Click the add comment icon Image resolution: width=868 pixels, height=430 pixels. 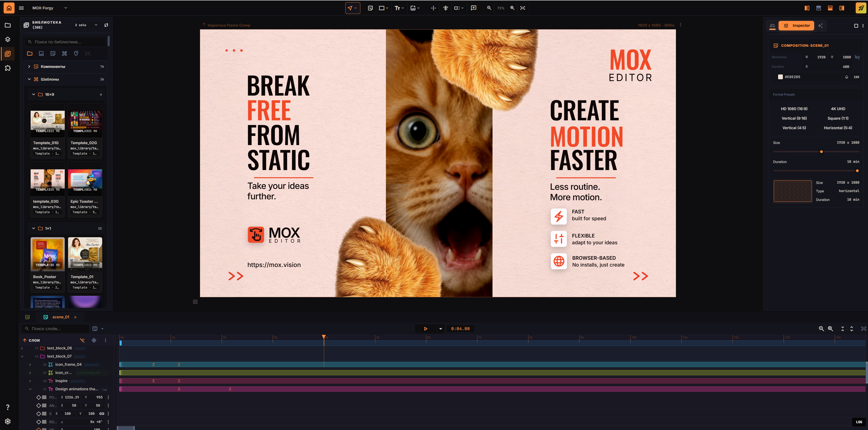(x=473, y=8)
